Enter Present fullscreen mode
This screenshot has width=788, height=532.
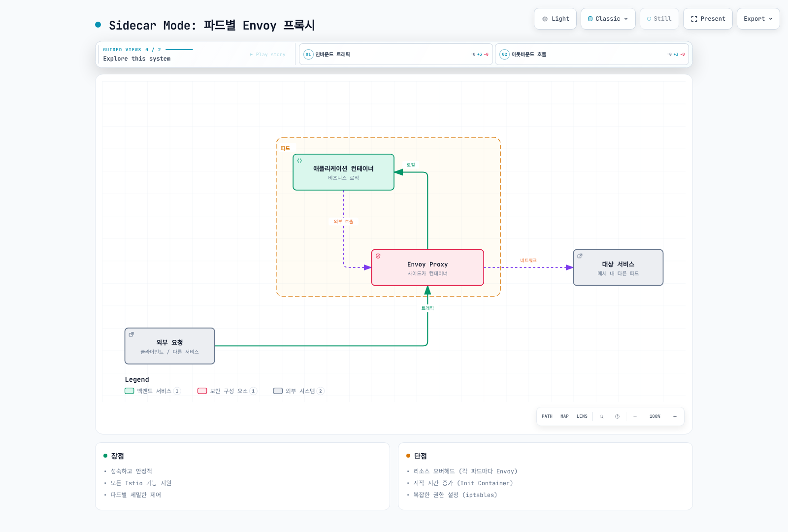pyautogui.click(x=708, y=19)
